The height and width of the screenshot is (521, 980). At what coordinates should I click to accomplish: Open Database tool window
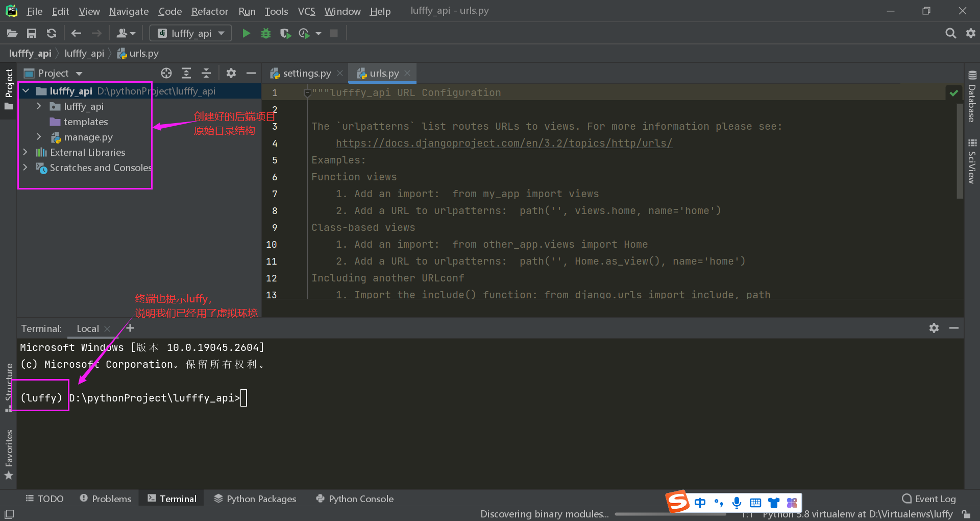pos(972,96)
